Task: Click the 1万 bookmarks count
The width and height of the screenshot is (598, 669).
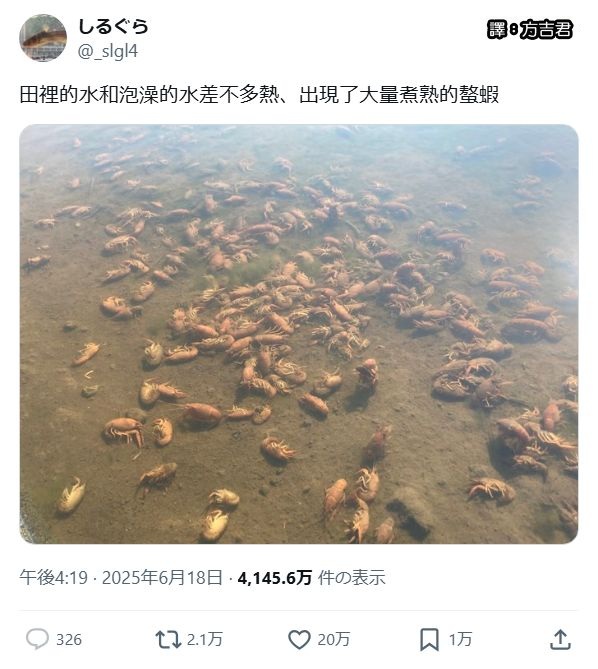Action: (460, 639)
